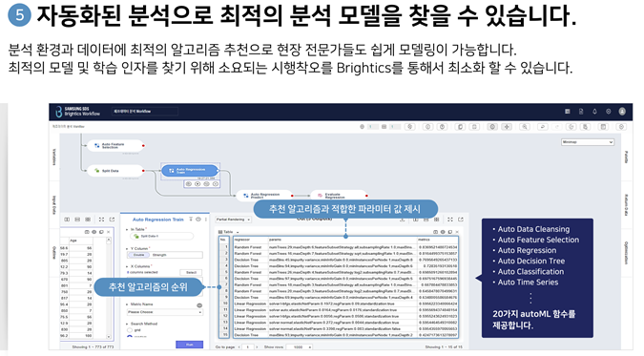Click the Samsung SDS Brightics Workflow logo
644x356 pixels.
77,112
